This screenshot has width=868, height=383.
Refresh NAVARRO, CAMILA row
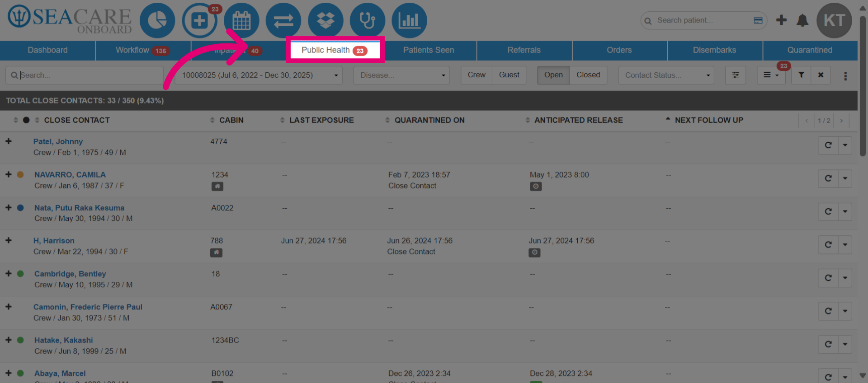828,178
